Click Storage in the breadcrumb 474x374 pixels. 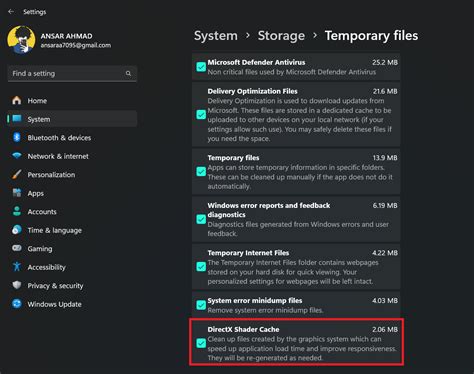281,36
